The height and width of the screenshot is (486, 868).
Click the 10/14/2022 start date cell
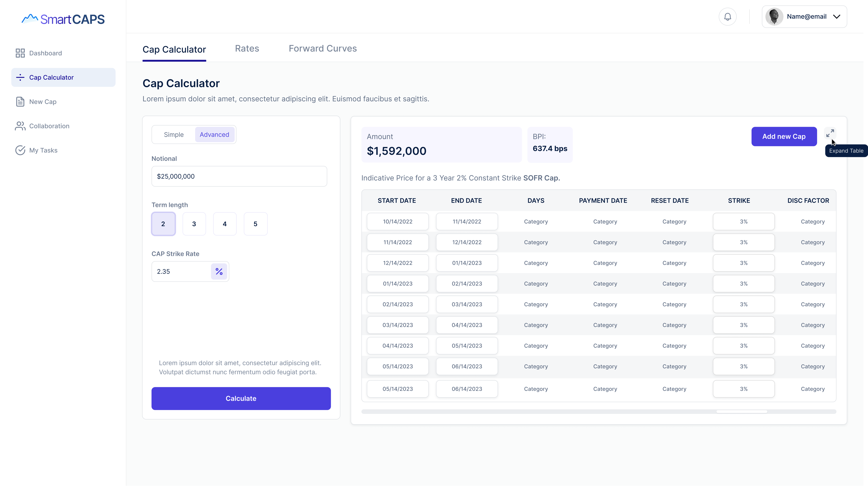click(x=398, y=222)
